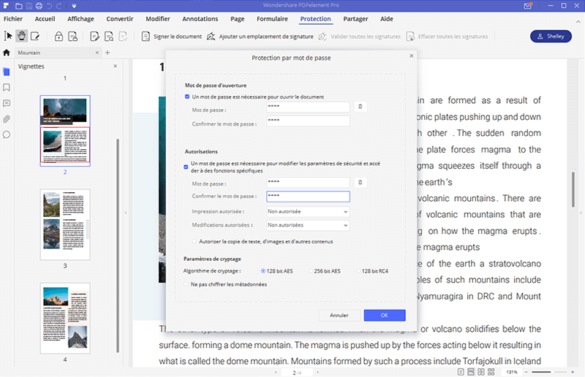Click the redaction document icon beside the padlock
This screenshot has height=377, width=585.
[73, 36]
